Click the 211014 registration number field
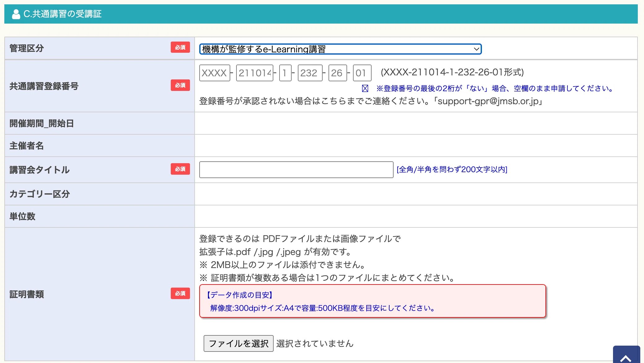Viewport: 644px width, 363px height. click(x=254, y=73)
